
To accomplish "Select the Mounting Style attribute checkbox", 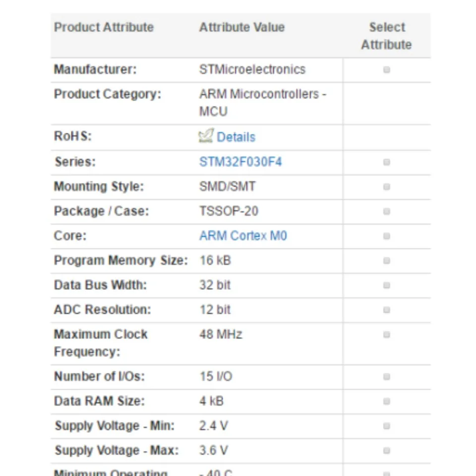I will (x=388, y=185).
